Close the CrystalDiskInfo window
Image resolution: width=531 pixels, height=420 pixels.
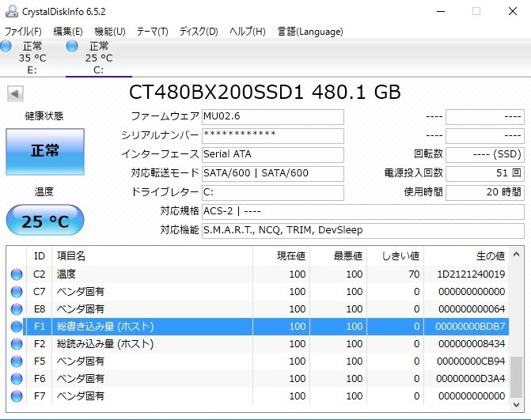pyautogui.click(x=513, y=12)
